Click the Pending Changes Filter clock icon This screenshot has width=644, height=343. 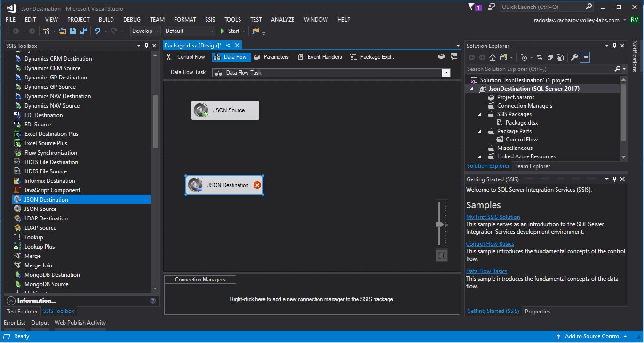pyautogui.click(x=524, y=57)
